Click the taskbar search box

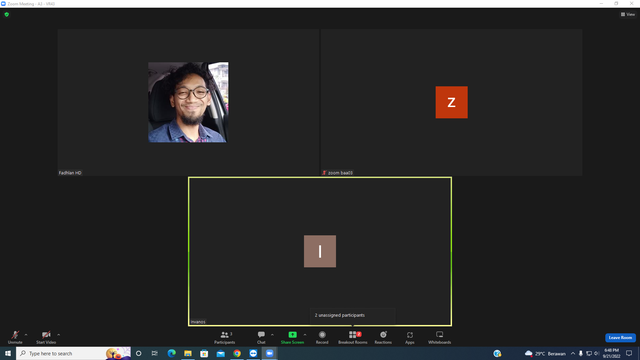click(x=73, y=353)
